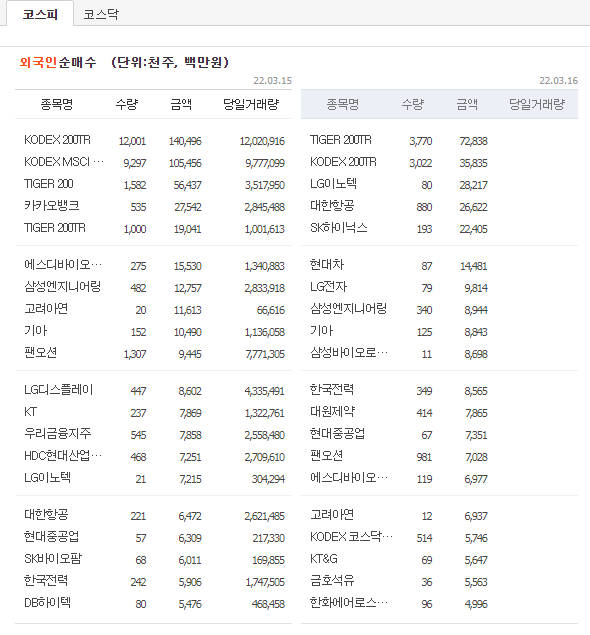This screenshot has width=590, height=635.
Task: Click the 22.03.15 date label
Action: 273,81
